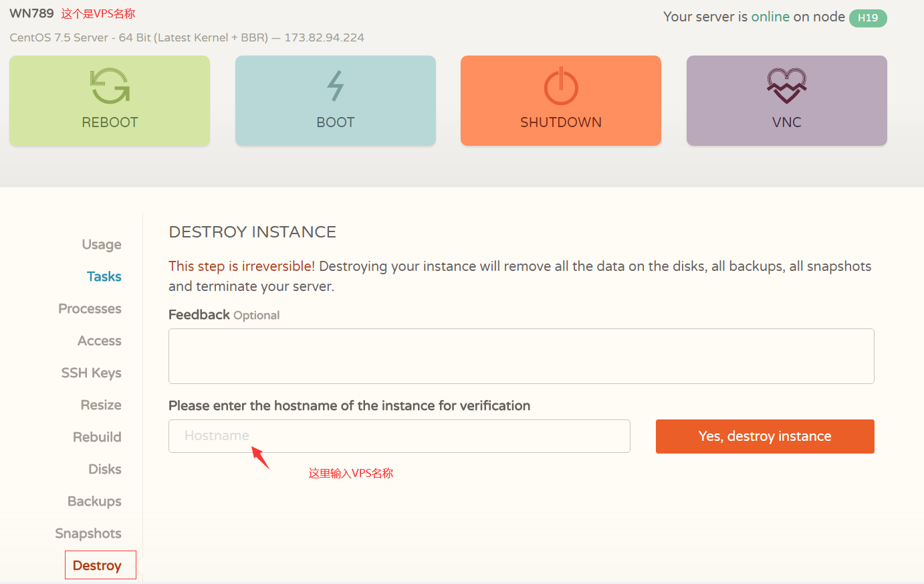Select Access in the side menu
The width and height of the screenshot is (924, 584).
pos(99,340)
